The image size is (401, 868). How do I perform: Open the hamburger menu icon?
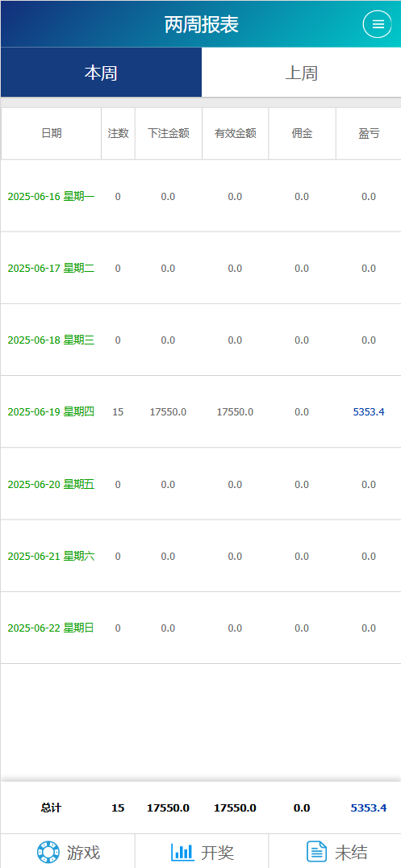pos(378,24)
